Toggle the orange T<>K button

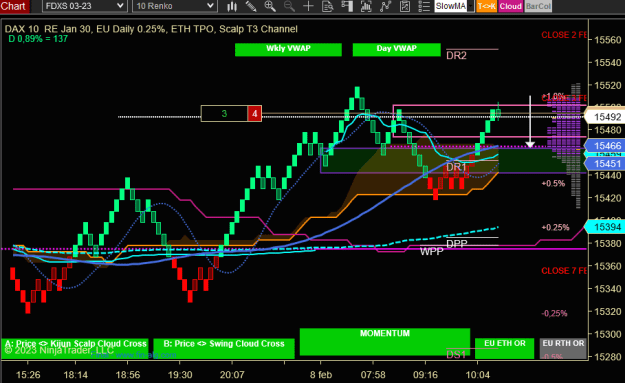[x=486, y=6]
